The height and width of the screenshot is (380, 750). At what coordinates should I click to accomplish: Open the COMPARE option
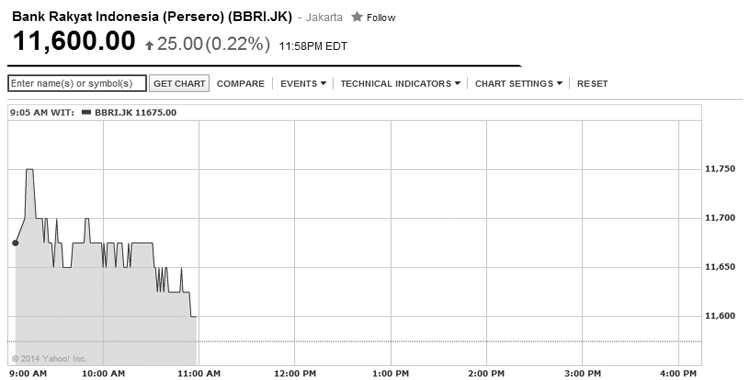241,84
